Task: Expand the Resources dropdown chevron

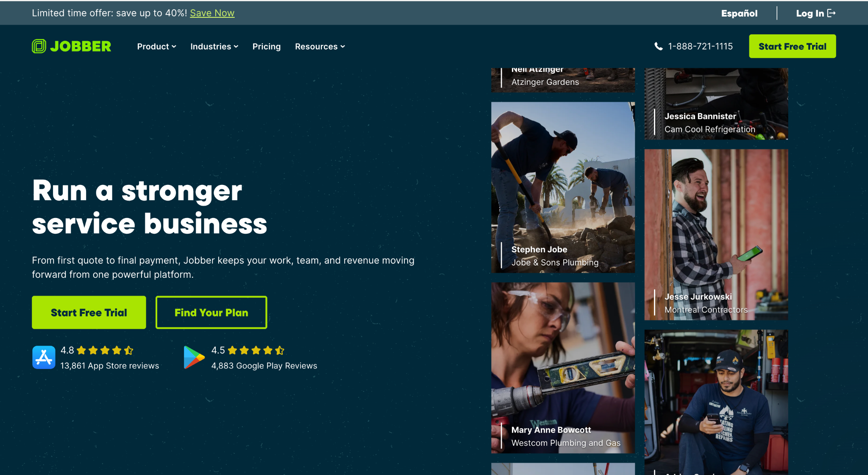Action: pos(342,47)
